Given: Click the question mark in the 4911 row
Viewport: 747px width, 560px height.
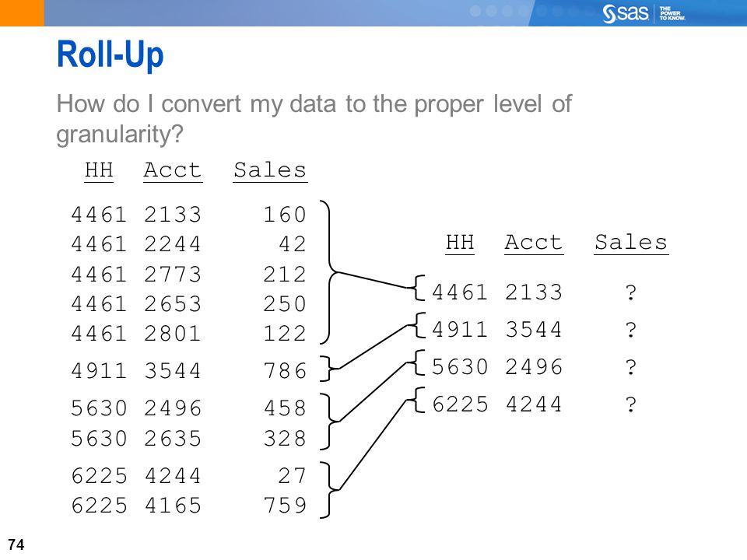Looking at the screenshot, I should tap(631, 330).
